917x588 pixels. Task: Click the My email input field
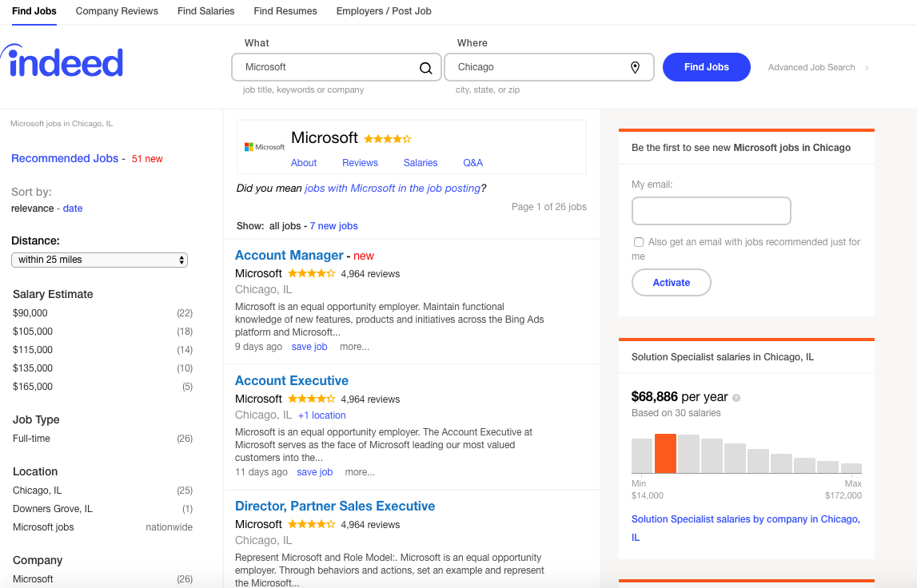[x=712, y=211]
